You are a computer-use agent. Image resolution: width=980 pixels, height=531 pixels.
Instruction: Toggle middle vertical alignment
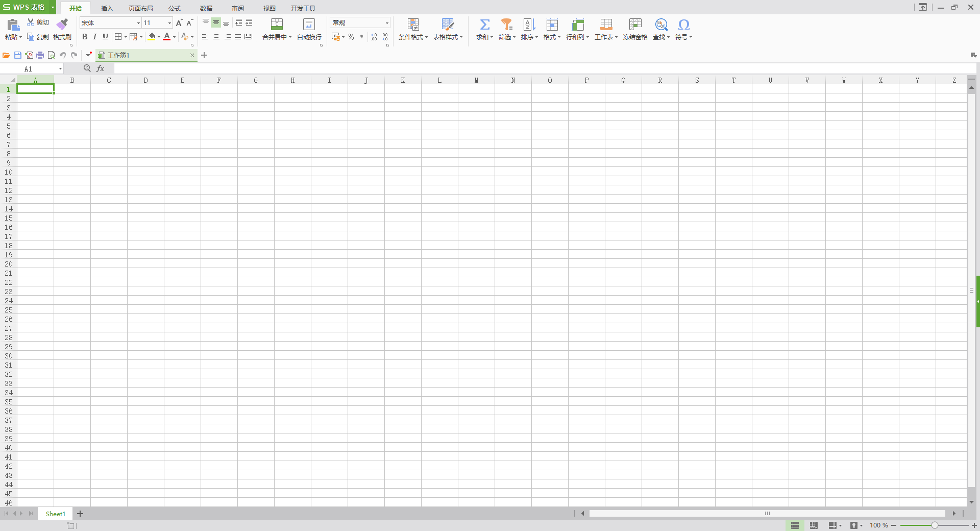pos(216,22)
